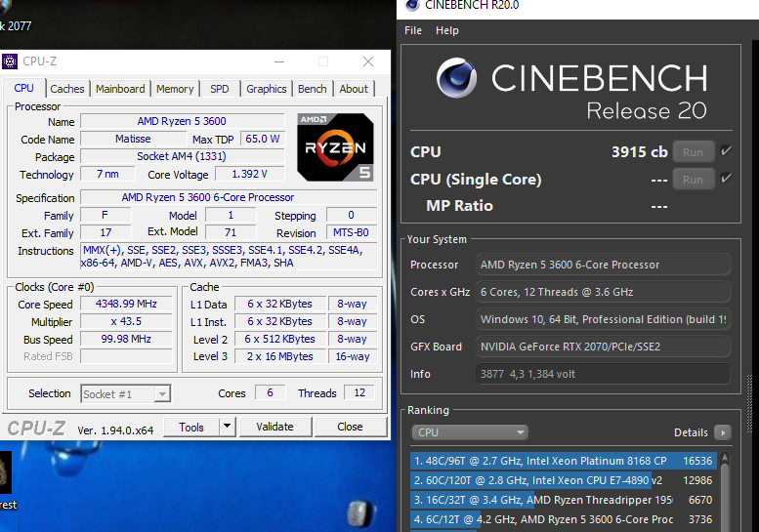Switch to the Caches tab
This screenshot has height=532, width=759.
[x=67, y=89]
